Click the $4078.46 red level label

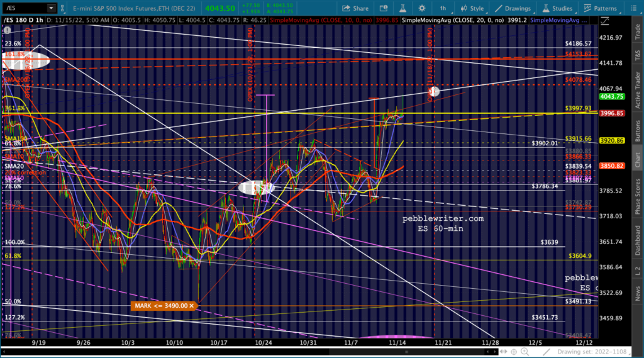(578, 80)
